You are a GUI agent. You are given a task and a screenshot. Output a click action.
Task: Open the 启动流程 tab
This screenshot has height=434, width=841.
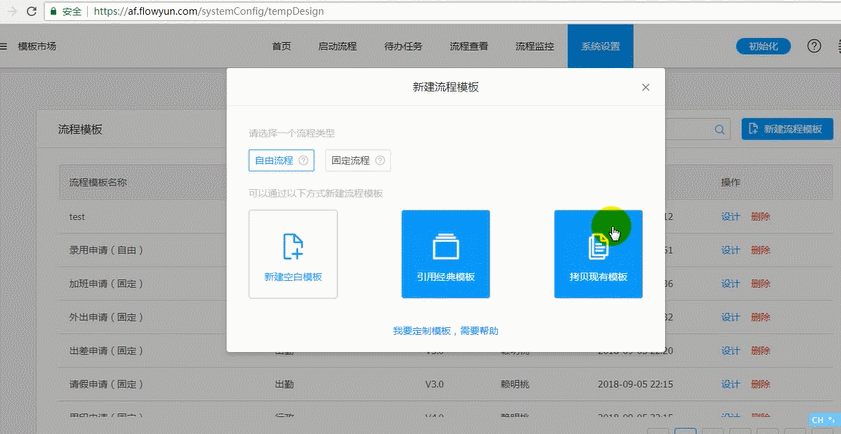point(337,47)
